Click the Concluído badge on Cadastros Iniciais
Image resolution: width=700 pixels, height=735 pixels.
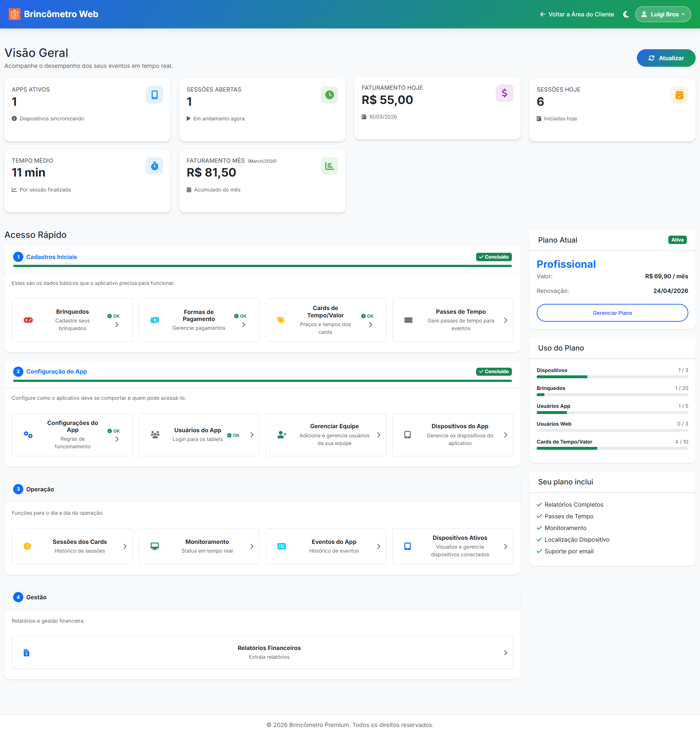pos(493,257)
